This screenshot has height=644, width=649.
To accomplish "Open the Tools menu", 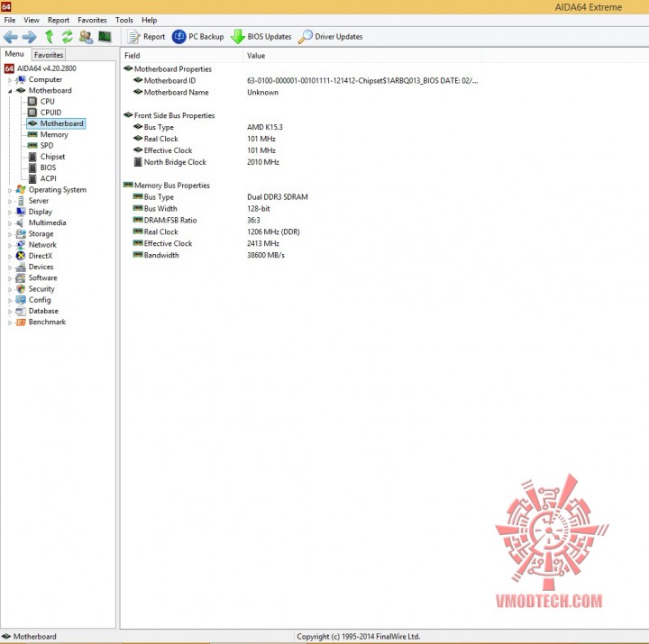I will 124,20.
